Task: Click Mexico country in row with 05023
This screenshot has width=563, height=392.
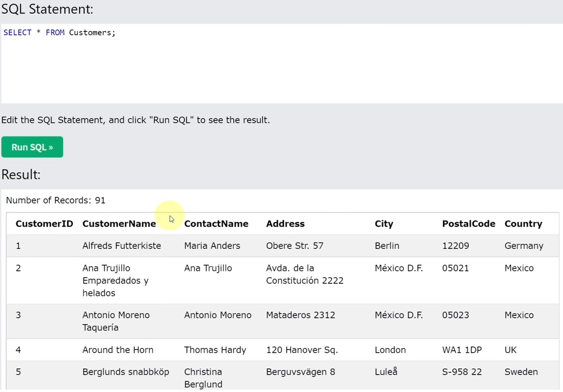Action: [x=519, y=315]
